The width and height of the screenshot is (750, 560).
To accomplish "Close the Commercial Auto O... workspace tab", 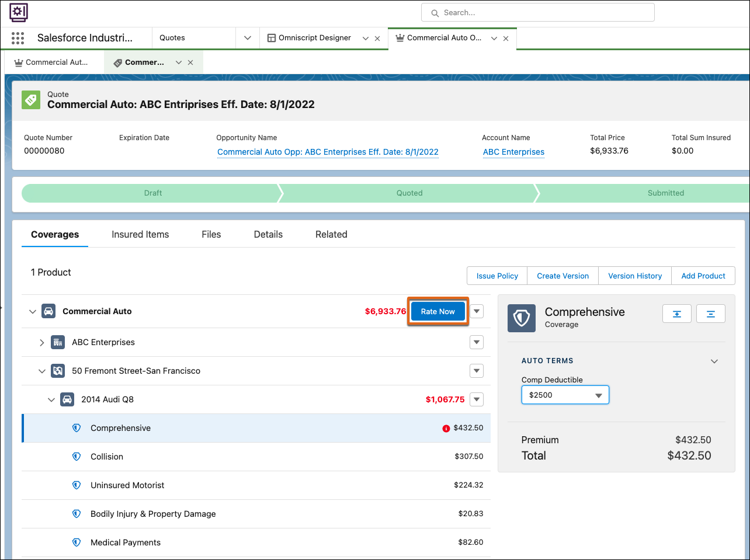I will point(506,39).
